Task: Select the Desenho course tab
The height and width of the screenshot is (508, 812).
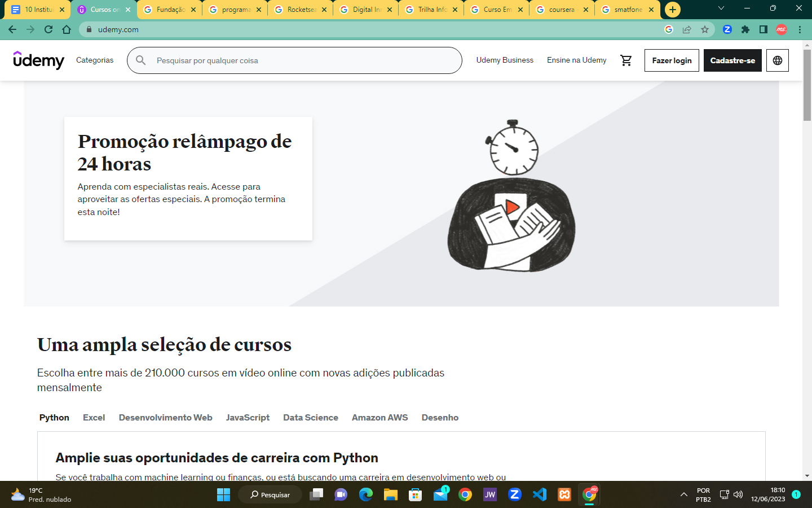Action: click(440, 418)
